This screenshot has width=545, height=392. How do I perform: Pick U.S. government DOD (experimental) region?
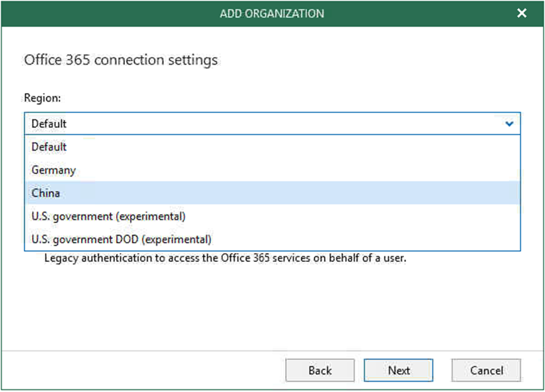tap(272, 239)
